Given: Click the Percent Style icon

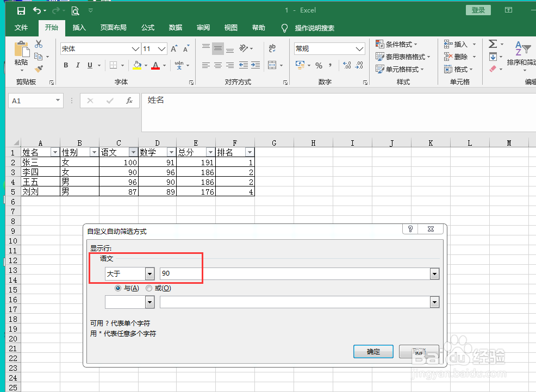Looking at the screenshot, I should coord(319,65).
